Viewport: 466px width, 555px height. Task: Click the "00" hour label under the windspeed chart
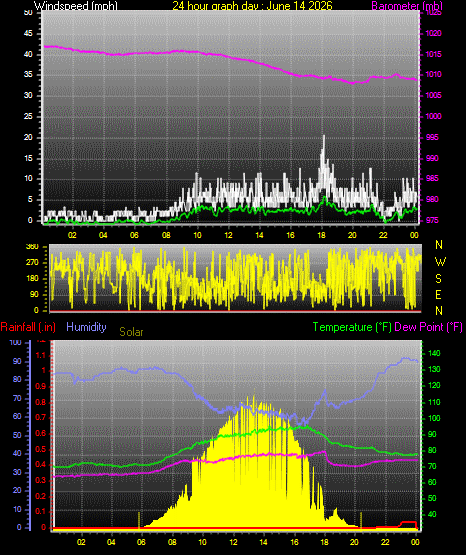click(x=414, y=235)
